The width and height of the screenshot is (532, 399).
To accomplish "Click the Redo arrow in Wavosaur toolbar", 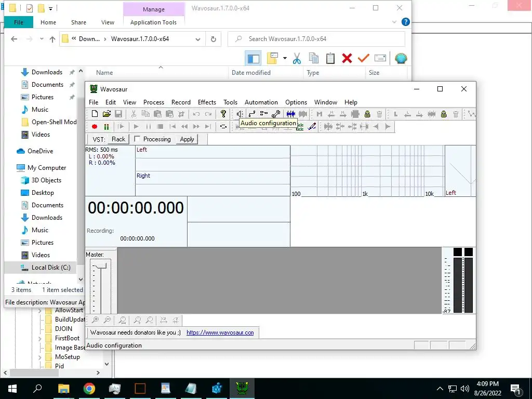I will tap(208, 114).
